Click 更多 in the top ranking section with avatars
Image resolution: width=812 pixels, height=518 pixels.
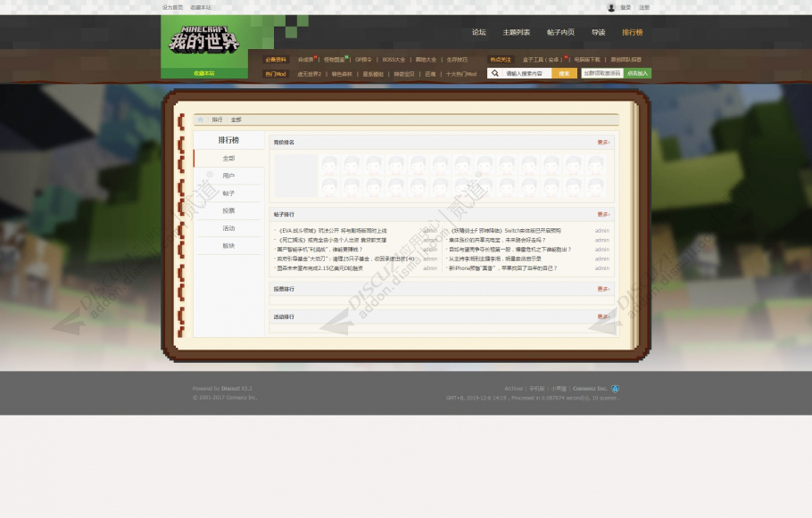click(603, 143)
